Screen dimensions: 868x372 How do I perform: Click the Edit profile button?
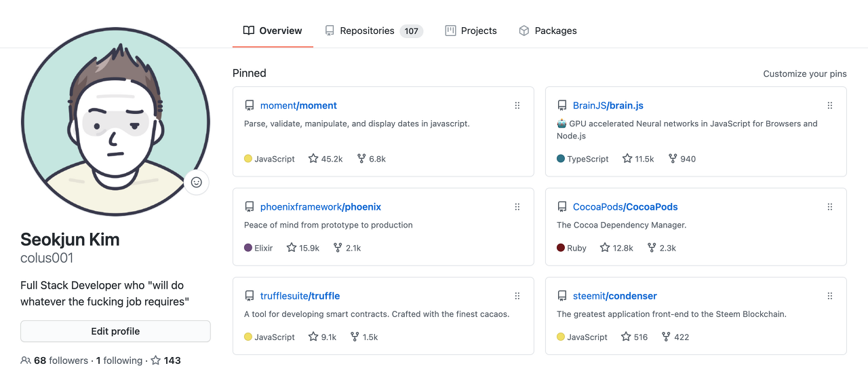[115, 331]
